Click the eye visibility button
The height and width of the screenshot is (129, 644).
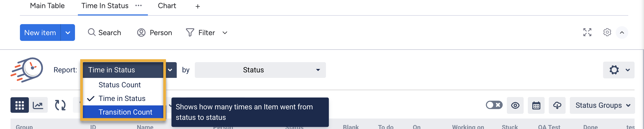click(515, 105)
